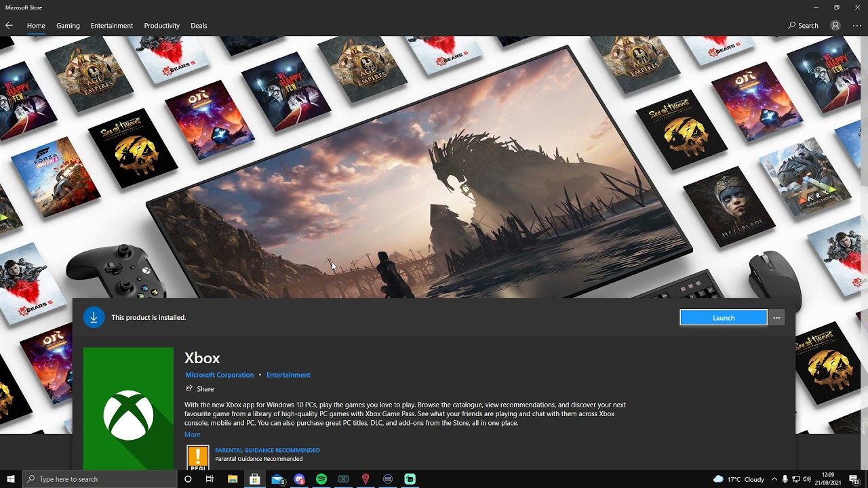The width and height of the screenshot is (868, 488).
Task: Open Mail app from taskbar
Action: (x=277, y=479)
